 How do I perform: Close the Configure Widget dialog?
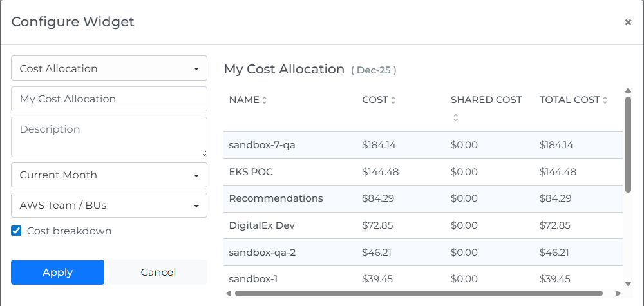(628, 23)
